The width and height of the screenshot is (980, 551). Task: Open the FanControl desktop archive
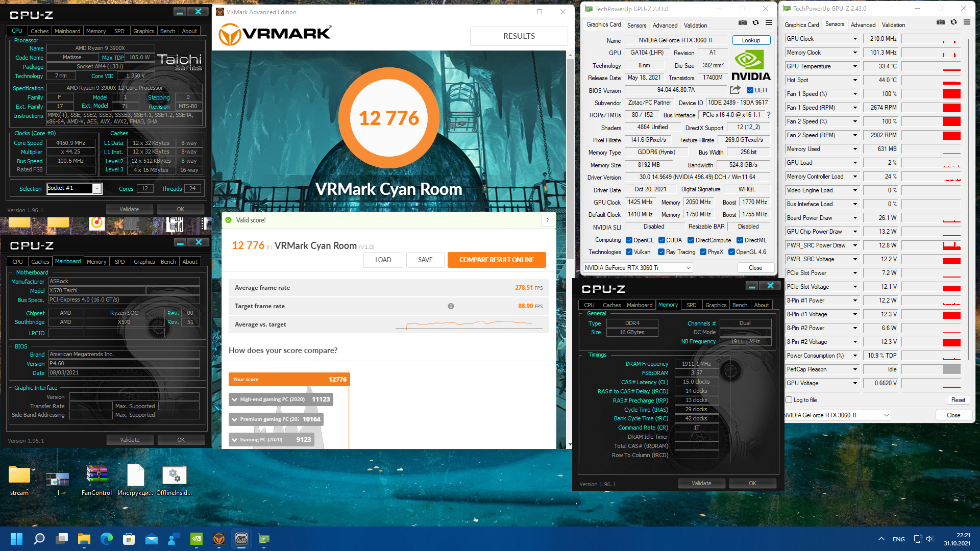96,480
